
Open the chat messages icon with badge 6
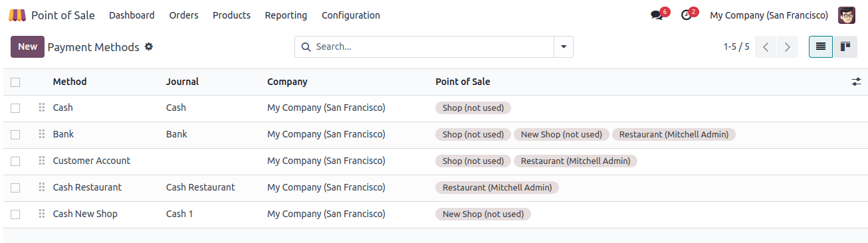pos(657,15)
